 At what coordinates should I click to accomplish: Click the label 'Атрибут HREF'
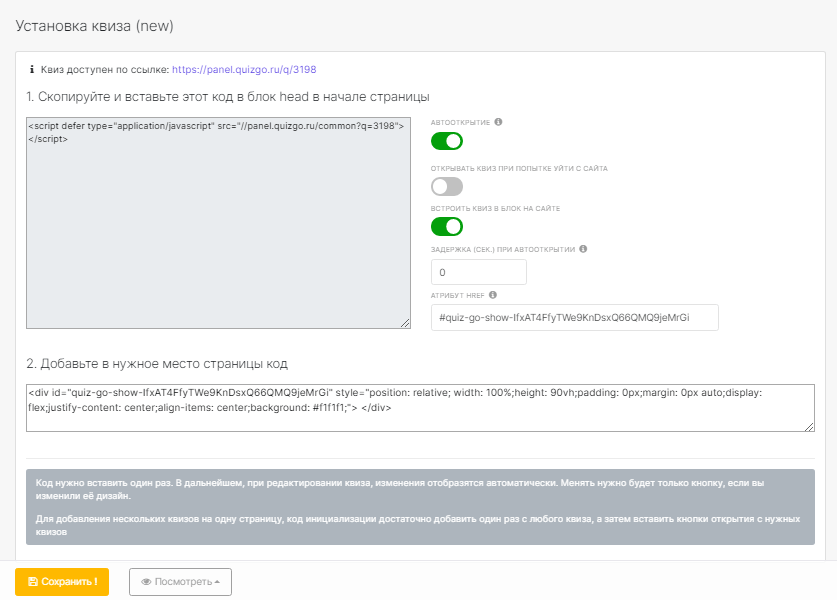tap(457, 295)
